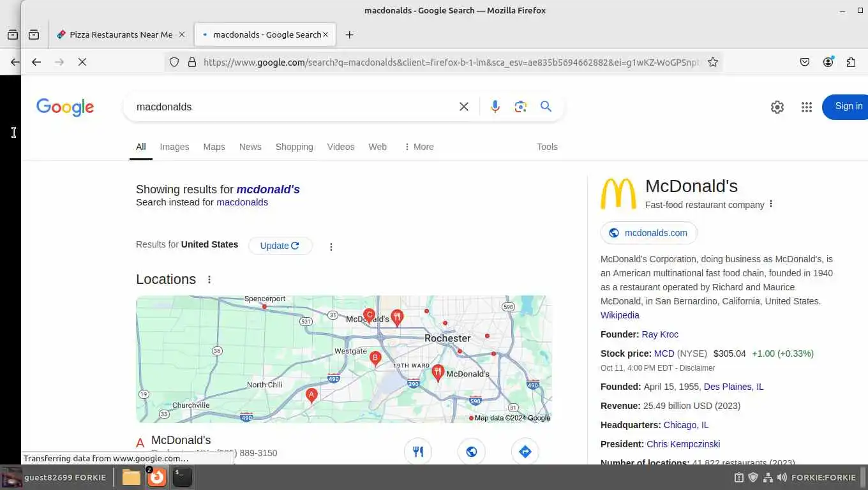The height and width of the screenshot is (490, 868).
Task: Open the Google apps grid
Action: (x=806, y=107)
